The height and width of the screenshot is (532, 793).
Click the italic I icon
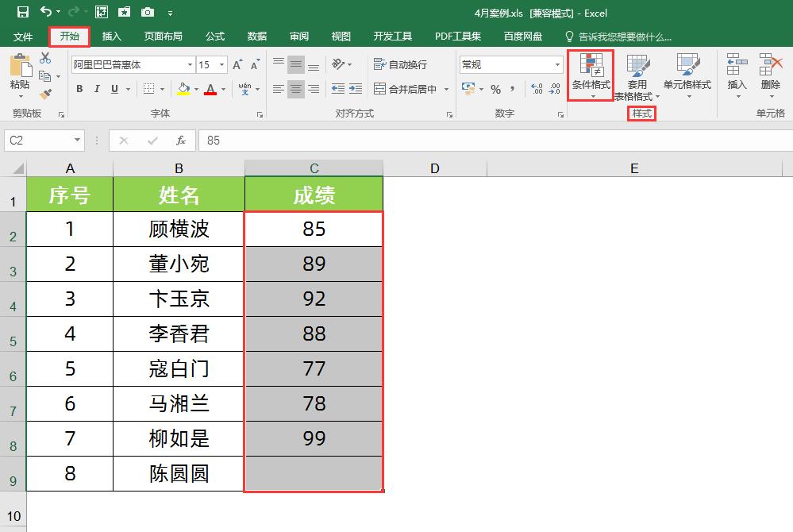pos(97,89)
